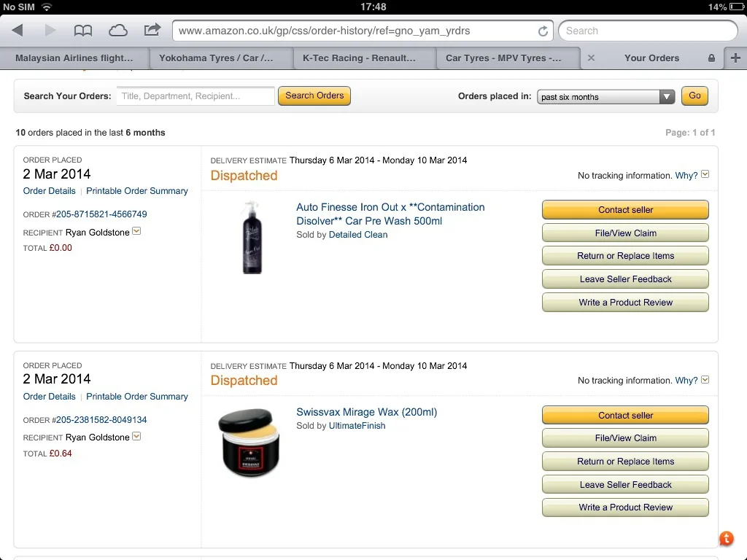Open the bookmarks book icon
The image size is (747, 560).
[x=83, y=31]
